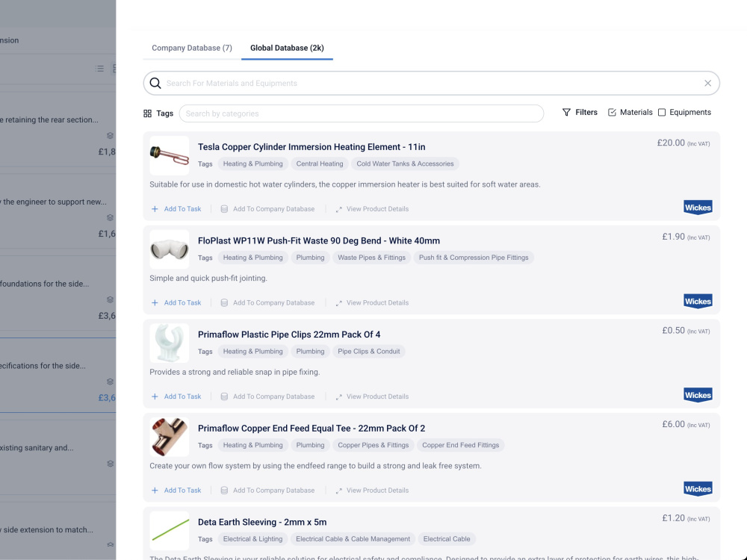
Task: Click the Tesla immersion heater thumbnail
Action: [169, 156]
